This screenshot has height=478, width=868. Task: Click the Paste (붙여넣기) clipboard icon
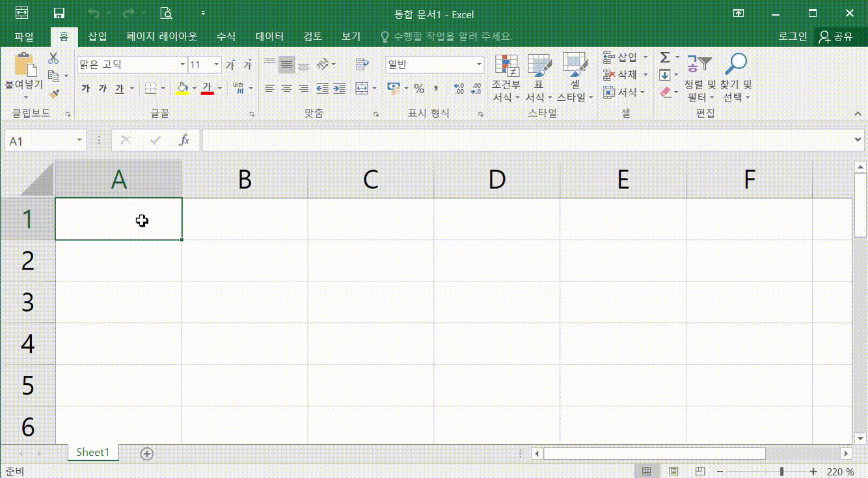click(x=25, y=65)
